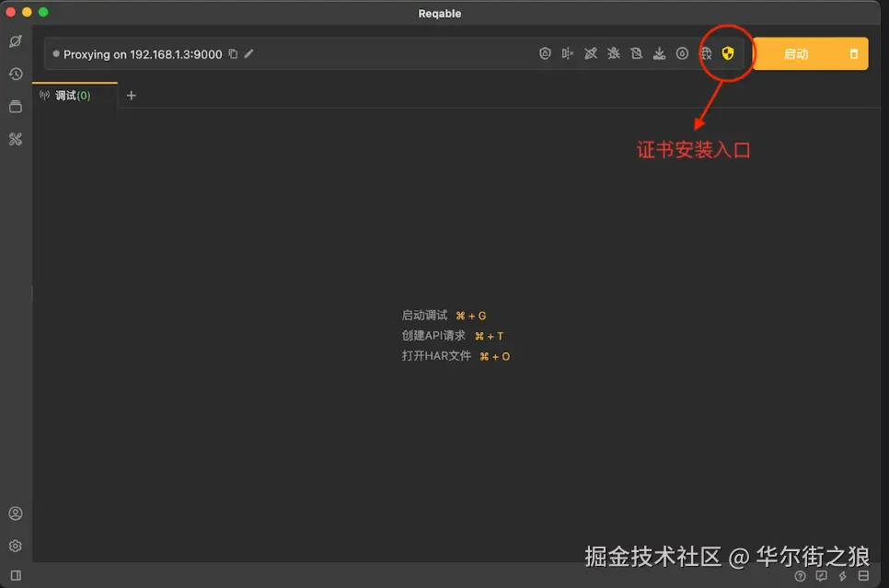889x588 pixels.
Task: Open the toolbox wrench sidebar icon
Action: (x=16, y=139)
